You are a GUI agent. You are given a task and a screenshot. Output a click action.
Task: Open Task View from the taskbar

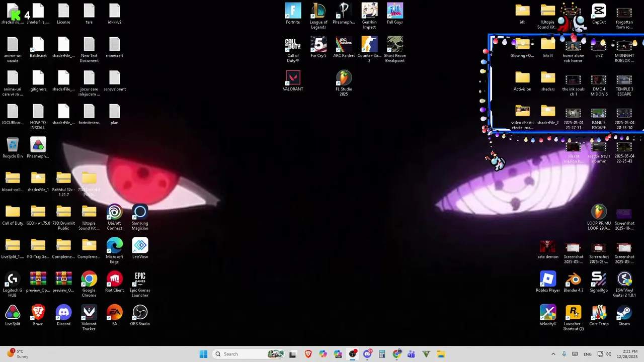click(x=293, y=354)
